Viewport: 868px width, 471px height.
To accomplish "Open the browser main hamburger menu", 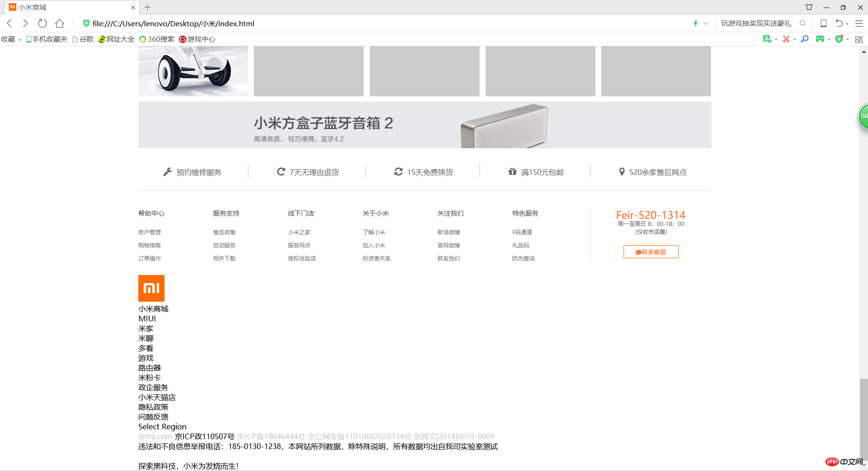I will 859,23.
